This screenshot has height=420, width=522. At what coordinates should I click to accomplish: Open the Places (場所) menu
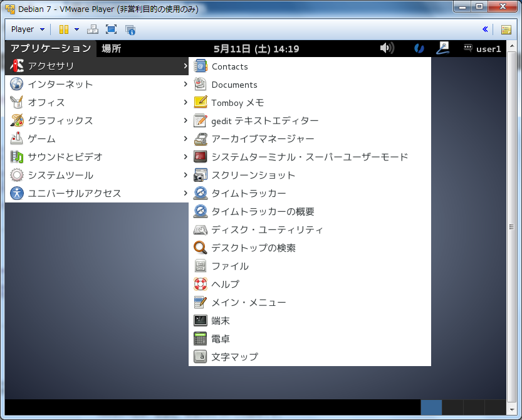pos(112,49)
